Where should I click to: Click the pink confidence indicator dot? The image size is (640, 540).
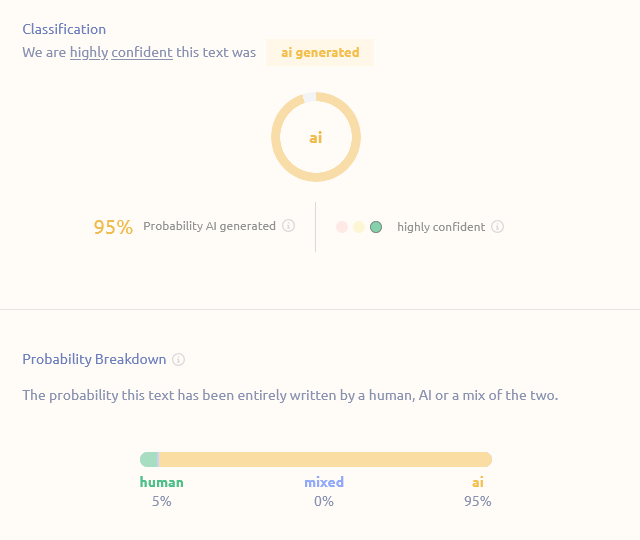[342, 227]
